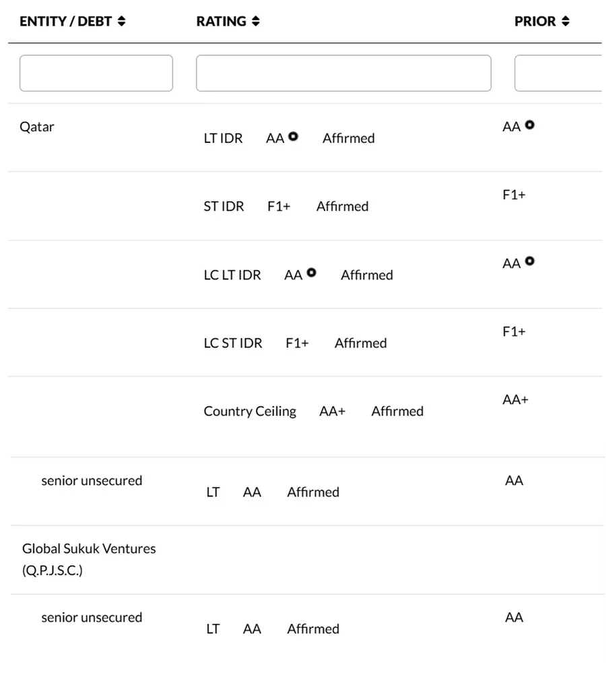Select the Country Ceiling AA+ rating row
The width and height of the screenshot is (606, 700).
(313, 411)
